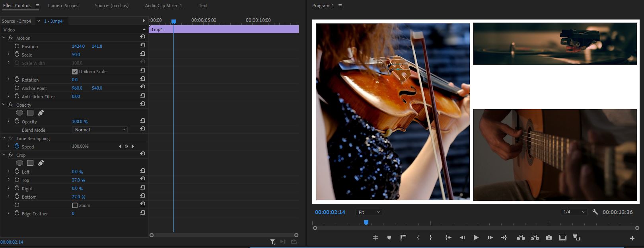Create 4-point polygon mask under Crop
The width and height of the screenshot is (644, 248).
[30, 163]
